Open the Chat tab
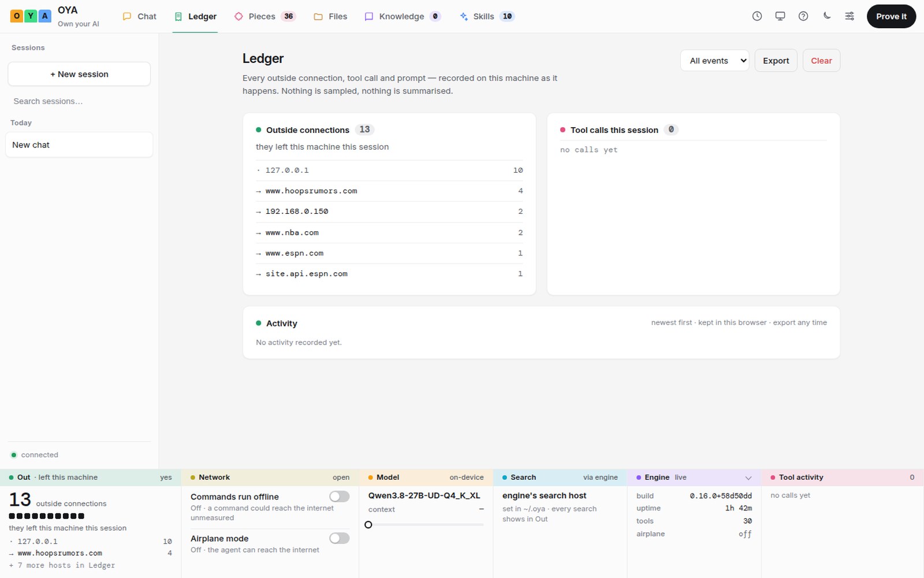This screenshot has height=578, width=924. (x=139, y=16)
